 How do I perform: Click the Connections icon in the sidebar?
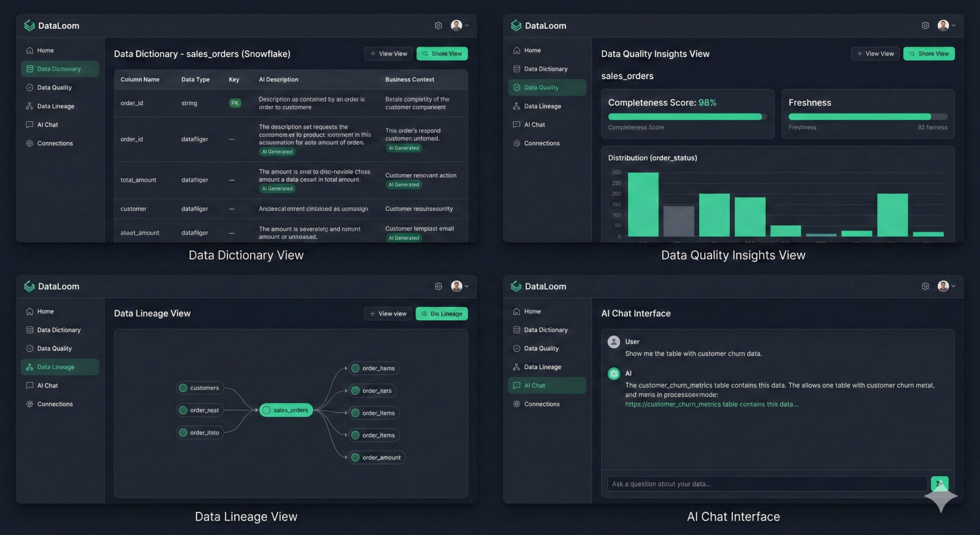click(29, 143)
